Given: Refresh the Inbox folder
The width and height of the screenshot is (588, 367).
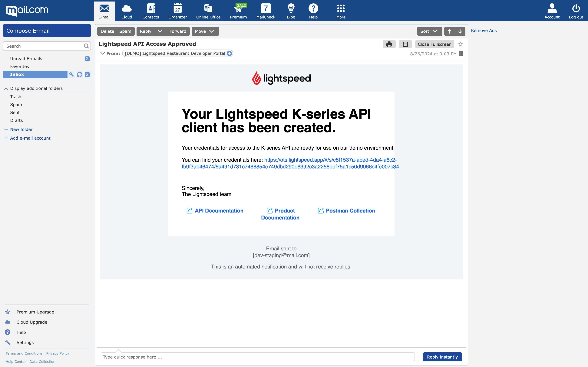Looking at the screenshot, I should point(79,75).
